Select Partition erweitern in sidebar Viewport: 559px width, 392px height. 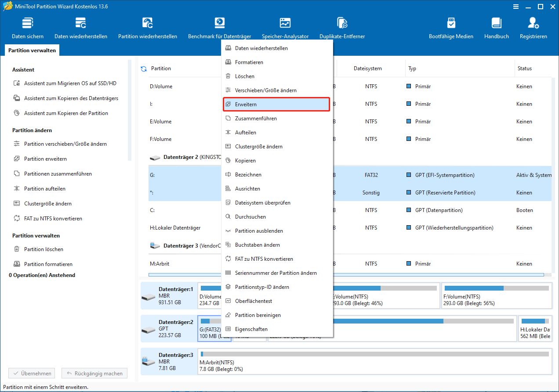point(40,159)
